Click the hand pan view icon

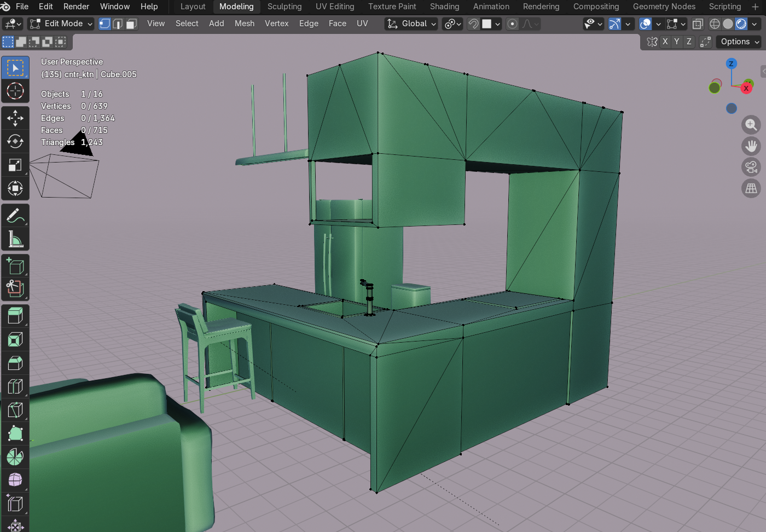(x=751, y=146)
